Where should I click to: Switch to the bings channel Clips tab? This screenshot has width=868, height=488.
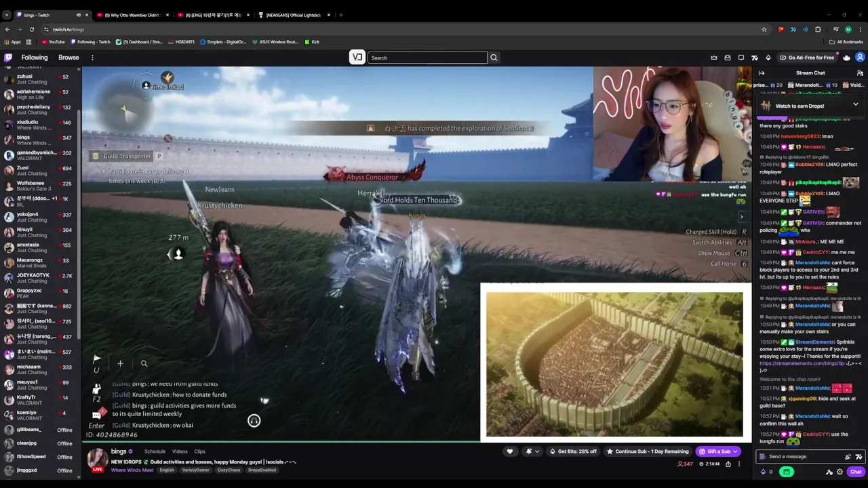pyautogui.click(x=199, y=451)
